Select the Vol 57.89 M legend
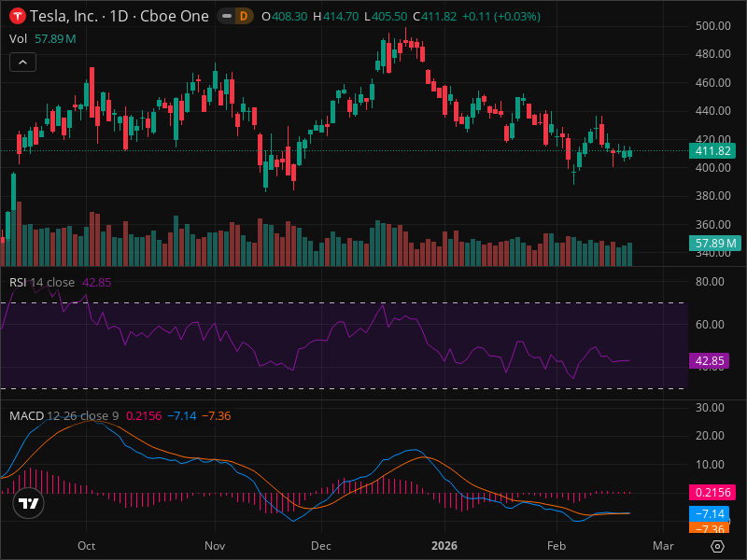Image resolution: width=747 pixels, height=560 pixels. pos(42,38)
